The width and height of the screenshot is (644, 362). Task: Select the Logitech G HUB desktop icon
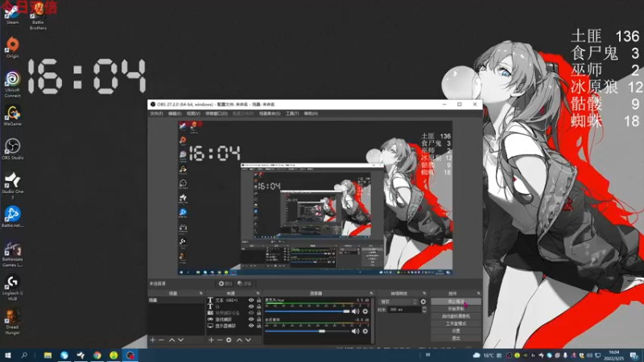tap(12, 288)
